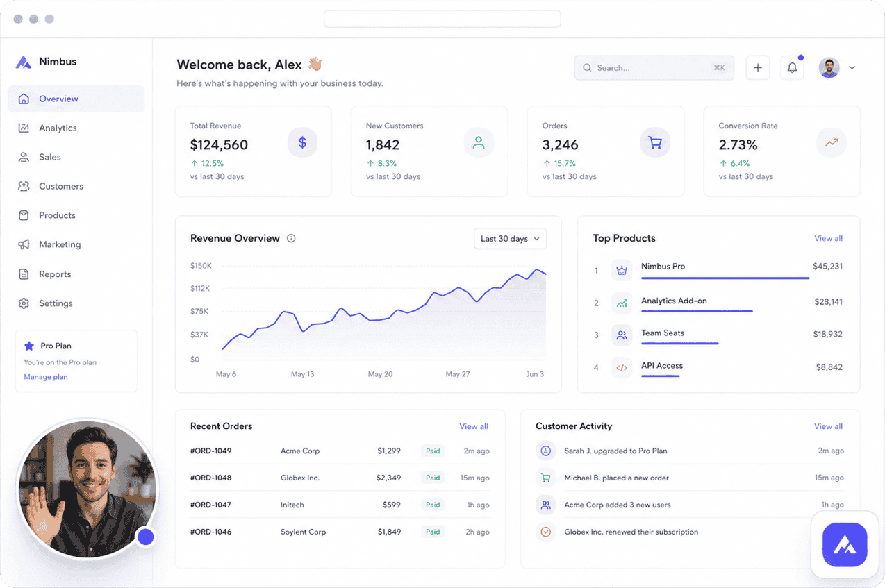This screenshot has height=588, width=885.
Task: Click the Globex renewed subscription check icon
Action: point(546,532)
